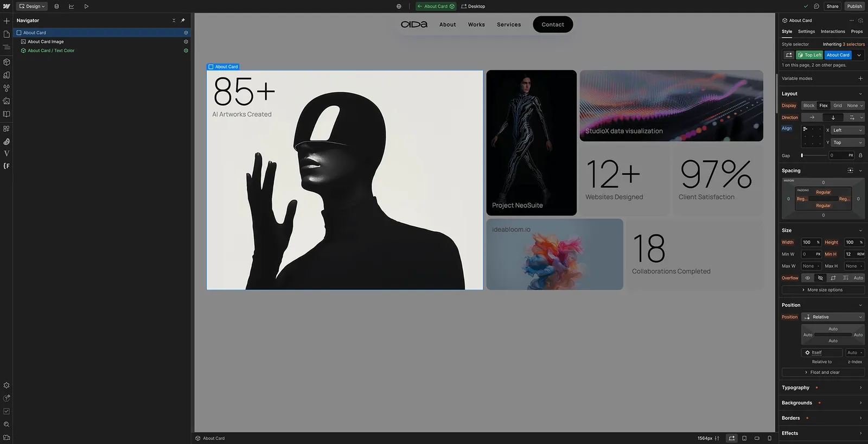Collapse all in Navigator
The height and width of the screenshot is (444, 868).
point(174,21)
